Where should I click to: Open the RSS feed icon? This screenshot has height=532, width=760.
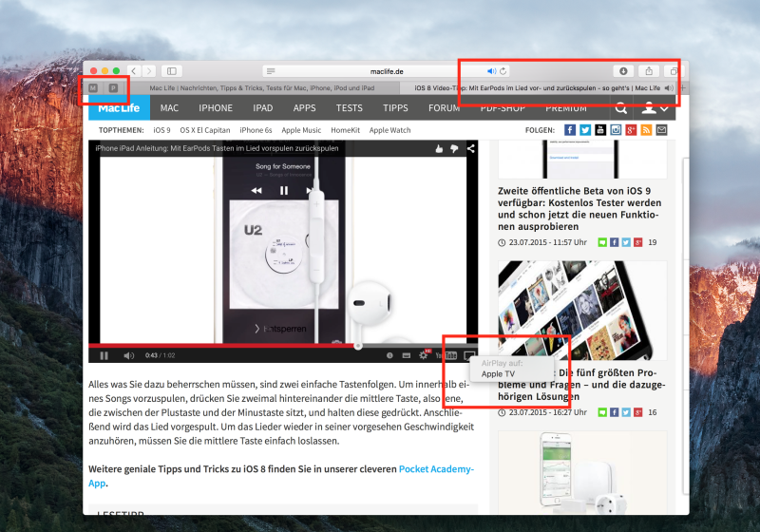tap(646, 130)
